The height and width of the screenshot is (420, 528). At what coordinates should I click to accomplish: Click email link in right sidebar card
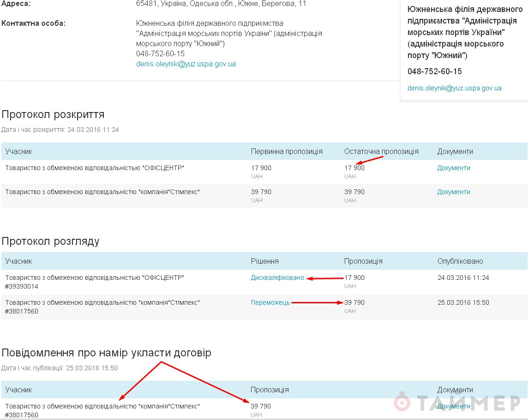coord(454,88)
